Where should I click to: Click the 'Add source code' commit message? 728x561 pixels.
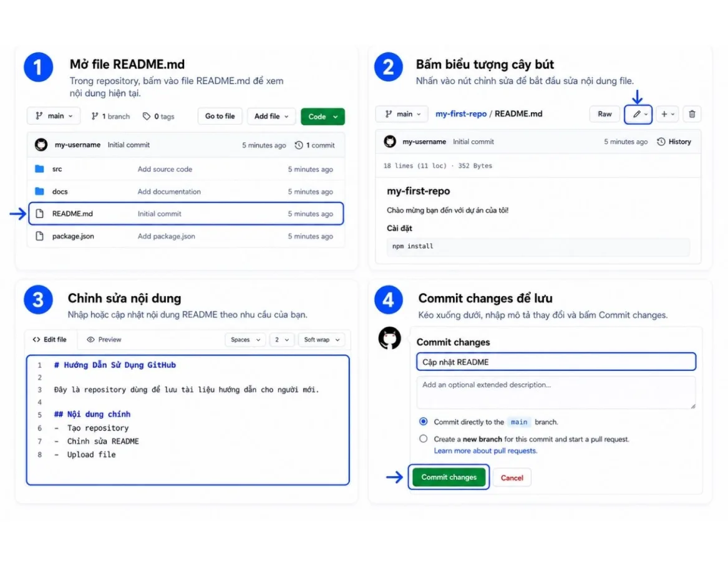(165, 170)
